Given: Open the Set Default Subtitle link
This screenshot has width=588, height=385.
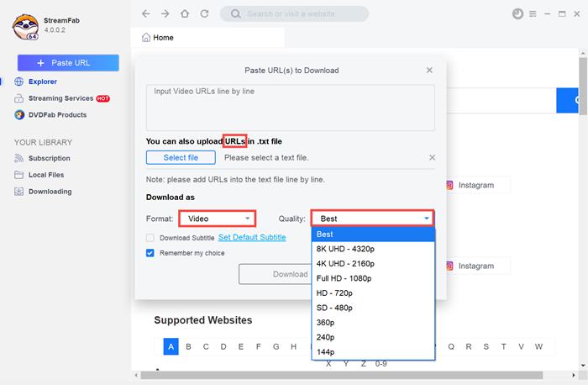Looking at the screenshot, I should click(252, 238).
